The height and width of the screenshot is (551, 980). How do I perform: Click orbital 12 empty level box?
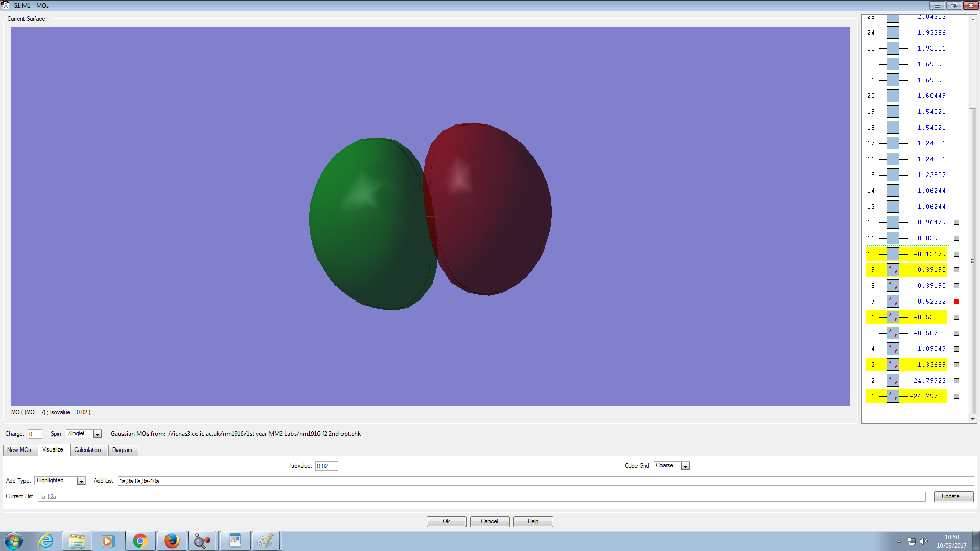(x=892, y=222)
